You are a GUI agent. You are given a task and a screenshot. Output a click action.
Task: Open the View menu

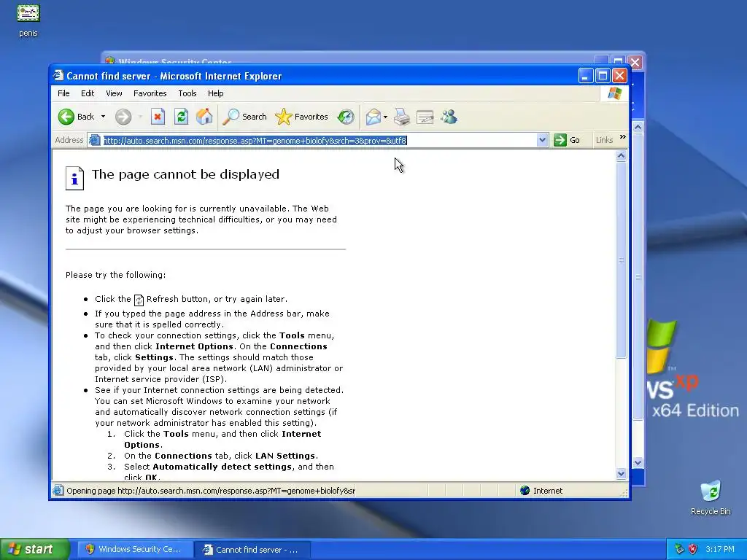click(x=114, y=93)
